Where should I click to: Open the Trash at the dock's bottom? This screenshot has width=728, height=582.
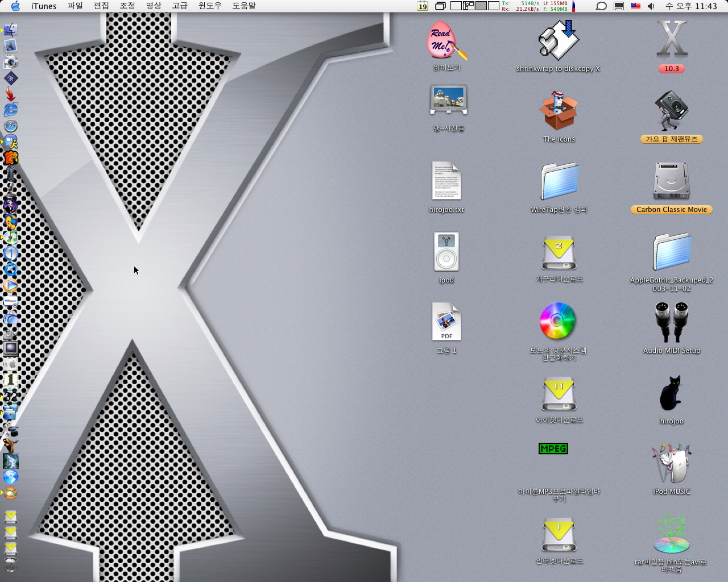pos(11,564)
